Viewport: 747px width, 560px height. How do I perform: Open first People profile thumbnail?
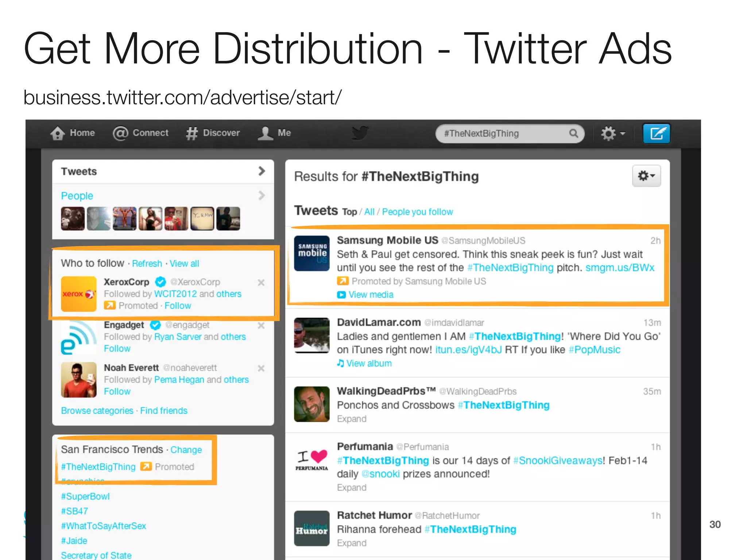click(x=73, y=218)
